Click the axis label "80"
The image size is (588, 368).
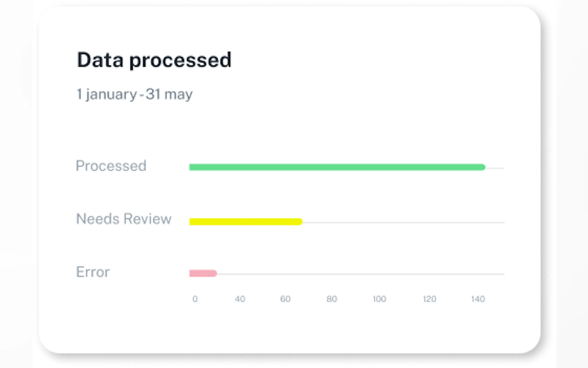332,299
